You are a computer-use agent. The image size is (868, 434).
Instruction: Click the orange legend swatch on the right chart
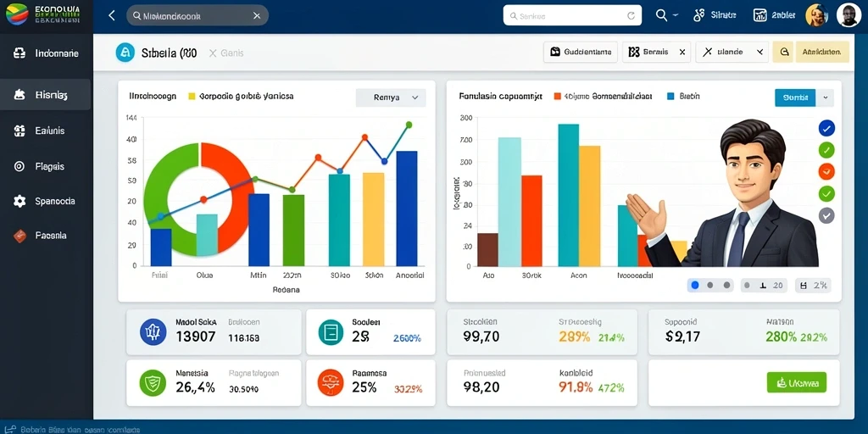557,97
